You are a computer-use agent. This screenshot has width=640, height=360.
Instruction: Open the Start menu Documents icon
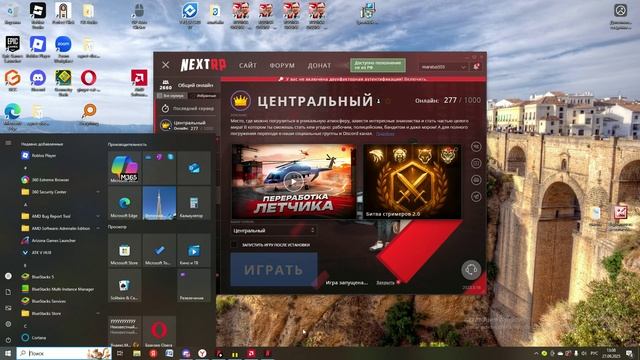(x=8, y=292)
